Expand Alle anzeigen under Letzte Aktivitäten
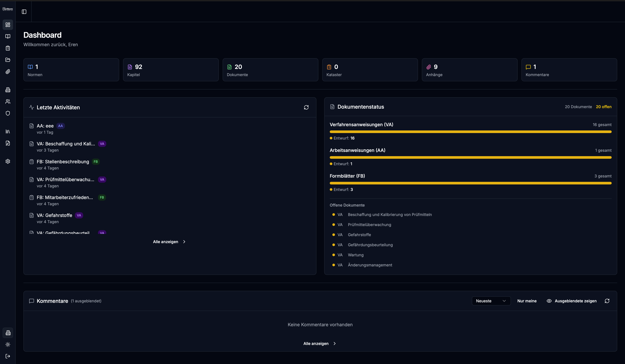 tap(169, 242)
